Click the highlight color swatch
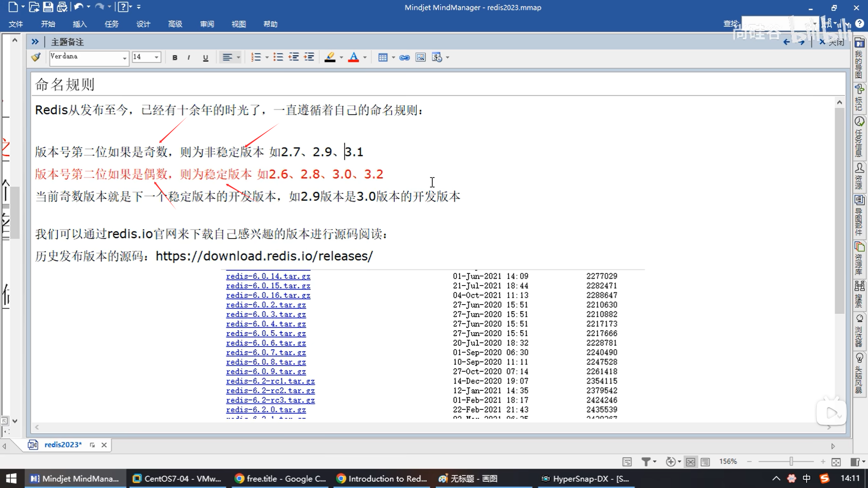Screen dimensions: 868x488 [x=330, y=57]
